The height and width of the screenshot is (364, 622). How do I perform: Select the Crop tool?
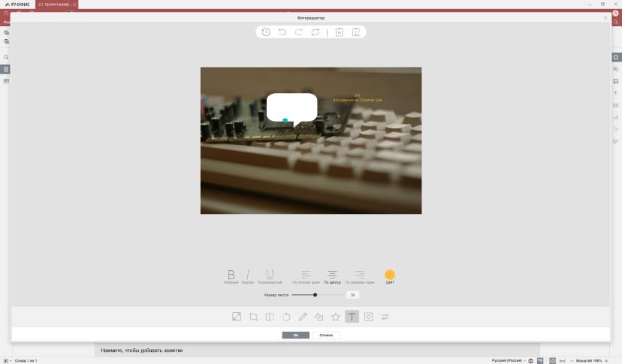point(253,317)
